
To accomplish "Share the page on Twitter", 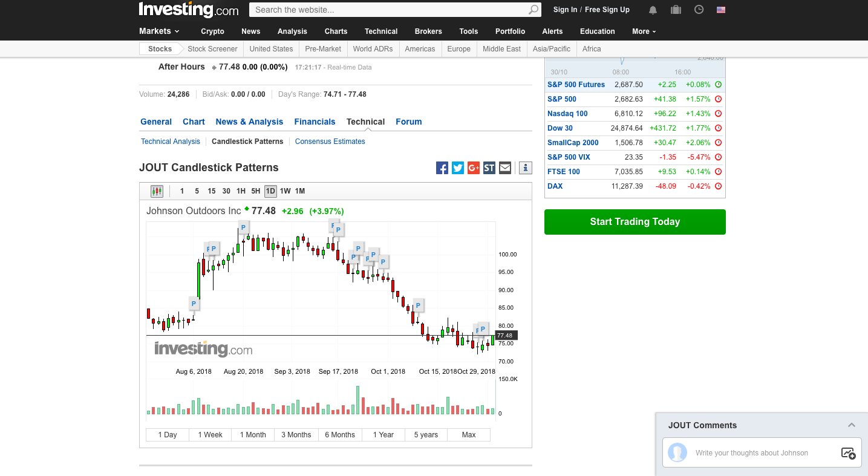I will [x=458, y=168].
